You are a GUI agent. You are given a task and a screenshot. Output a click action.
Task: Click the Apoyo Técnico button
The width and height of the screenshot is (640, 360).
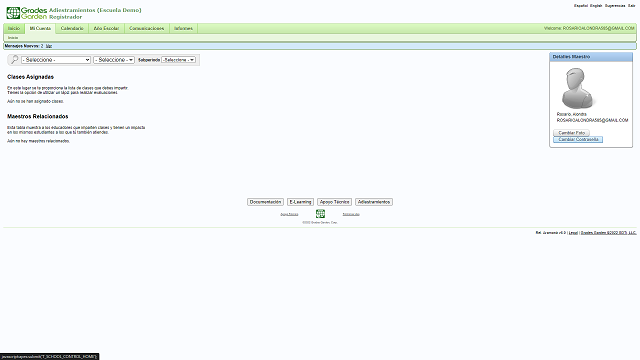click(334, 202)
